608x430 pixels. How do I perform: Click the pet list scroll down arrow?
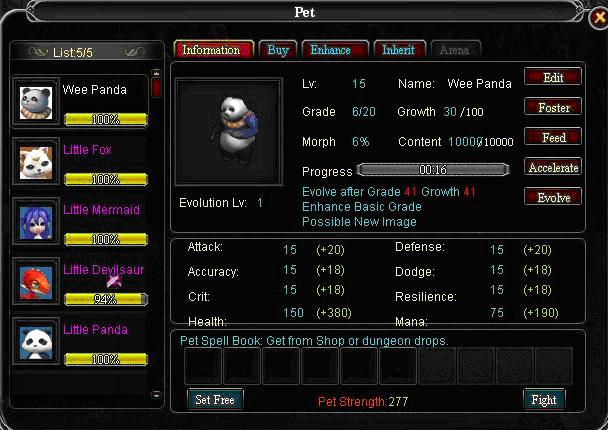point(156,395)
